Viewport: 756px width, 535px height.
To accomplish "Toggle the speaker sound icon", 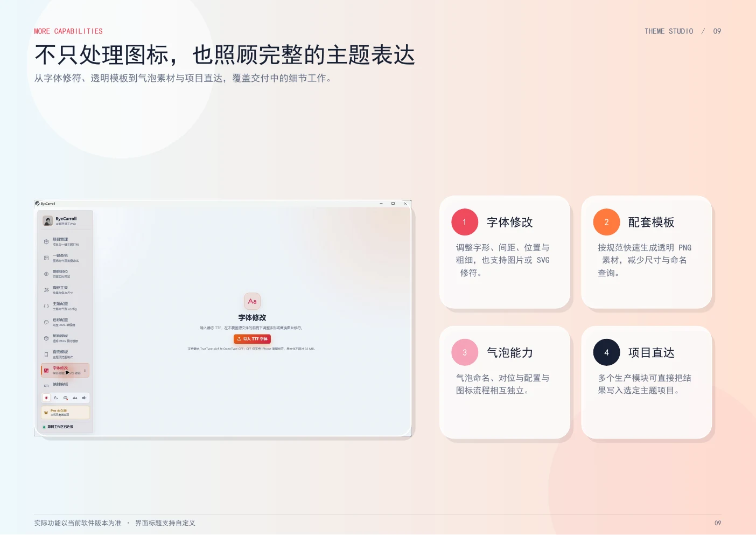I will coord(84,398).
